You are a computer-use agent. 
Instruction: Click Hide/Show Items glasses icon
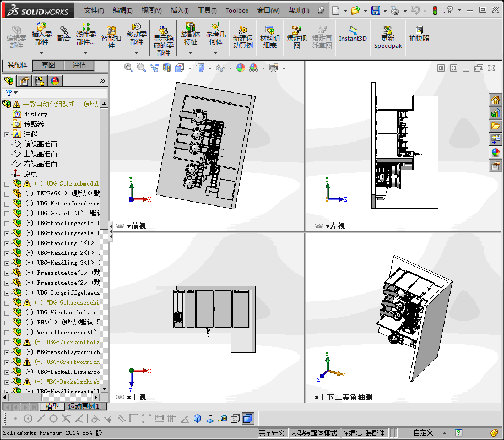[x=220, y=68]
